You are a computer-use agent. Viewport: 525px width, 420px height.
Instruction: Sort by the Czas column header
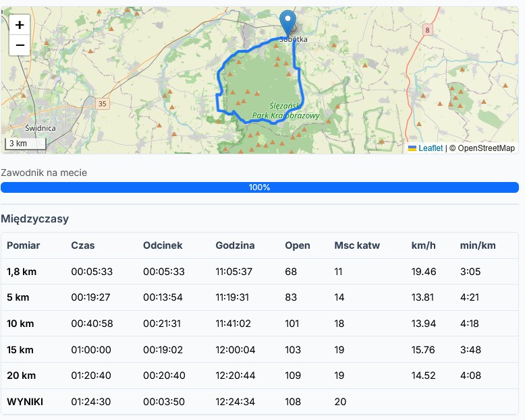click(x=83, y=245)
